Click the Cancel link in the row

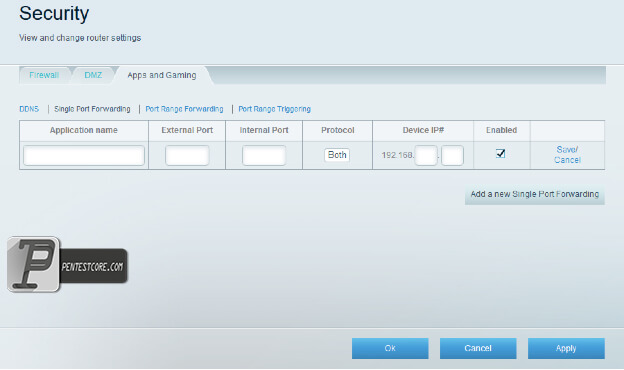(x=567, y=160)
